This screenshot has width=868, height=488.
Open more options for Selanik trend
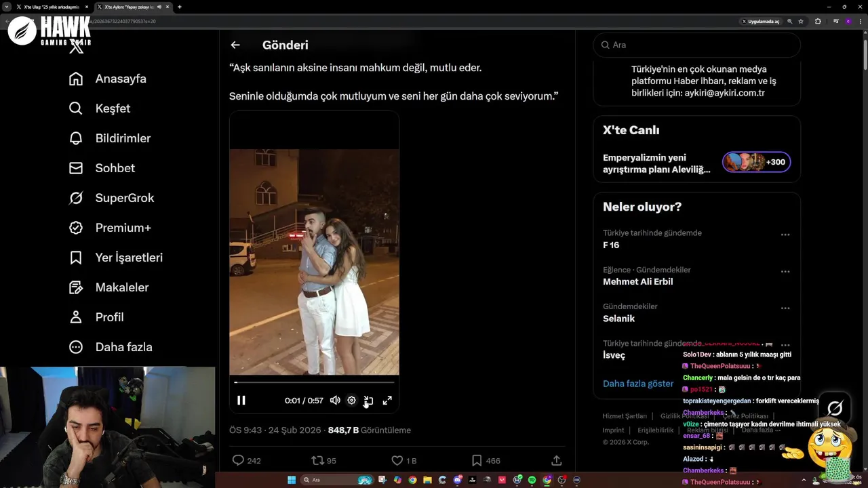coord(785,308)
